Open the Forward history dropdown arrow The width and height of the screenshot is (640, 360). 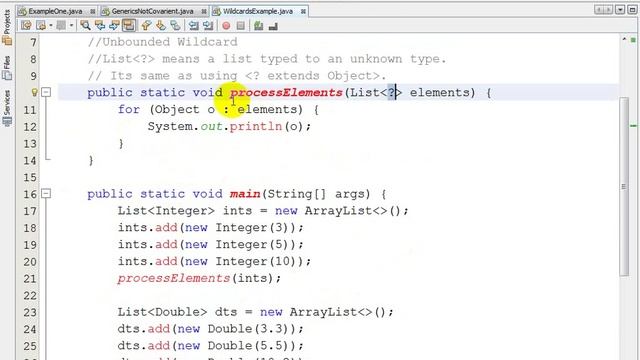[x=71, y=26]
